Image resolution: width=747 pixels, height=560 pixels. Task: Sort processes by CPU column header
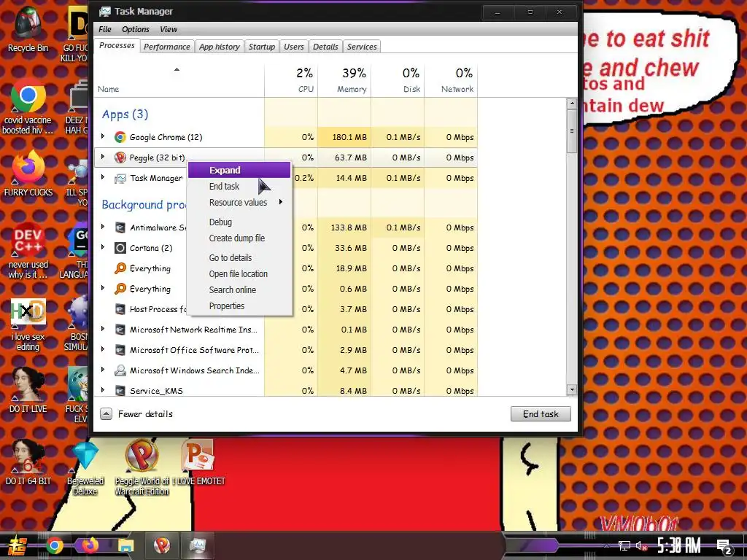pyautogui.click(x=291, y=80)
